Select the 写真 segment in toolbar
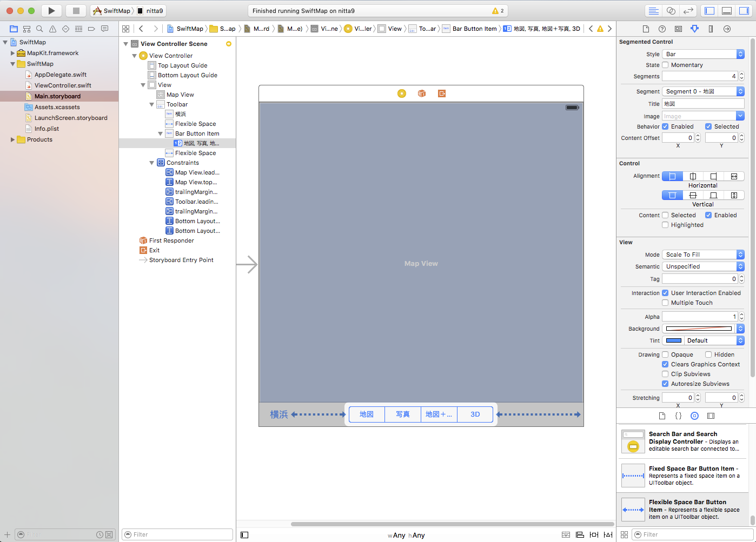Viewport: 756px width, 542px height. (402, 414)
